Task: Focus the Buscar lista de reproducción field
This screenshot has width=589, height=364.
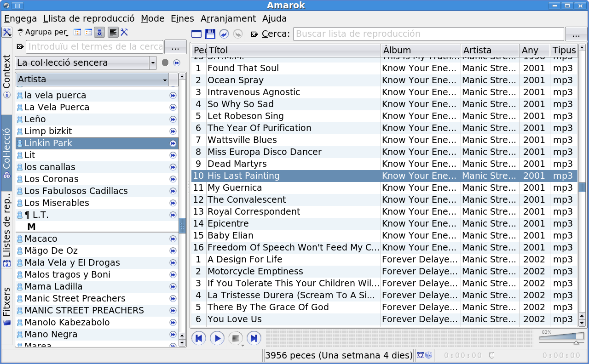Action: point(428,34)
